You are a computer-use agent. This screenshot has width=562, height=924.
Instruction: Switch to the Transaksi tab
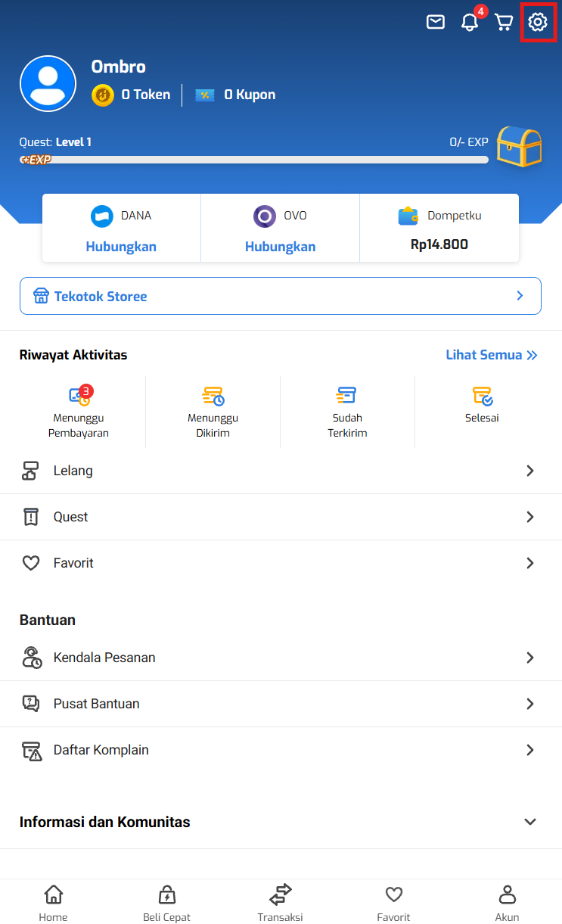tap(280, 903)
